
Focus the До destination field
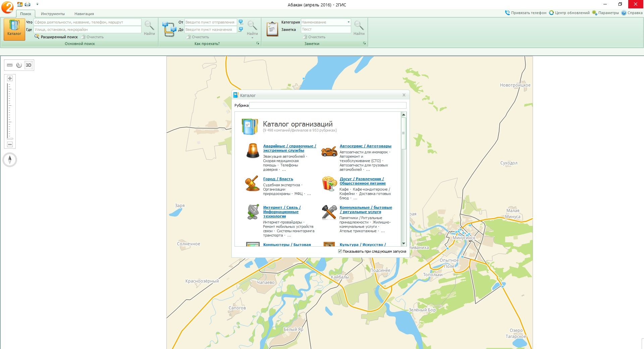211,30
